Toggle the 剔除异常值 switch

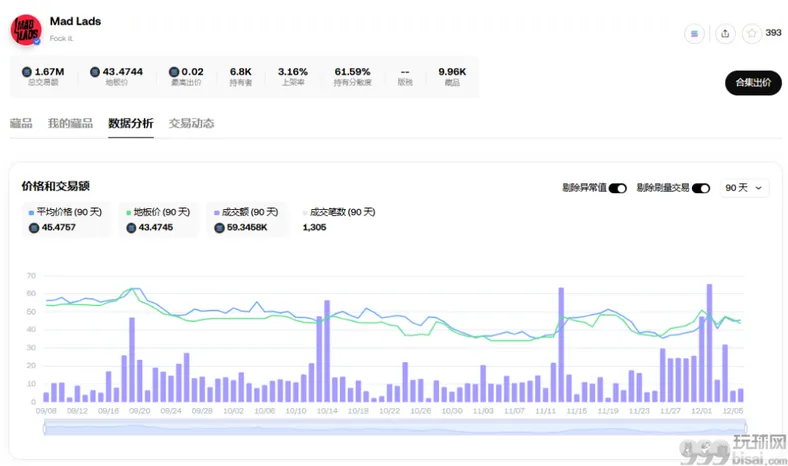tap(618, 188)
